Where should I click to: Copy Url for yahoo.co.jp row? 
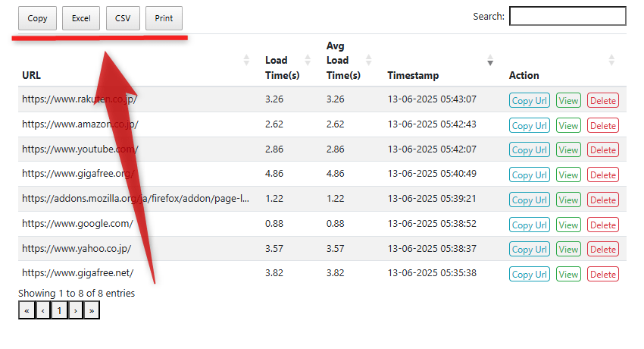[530, 249]
